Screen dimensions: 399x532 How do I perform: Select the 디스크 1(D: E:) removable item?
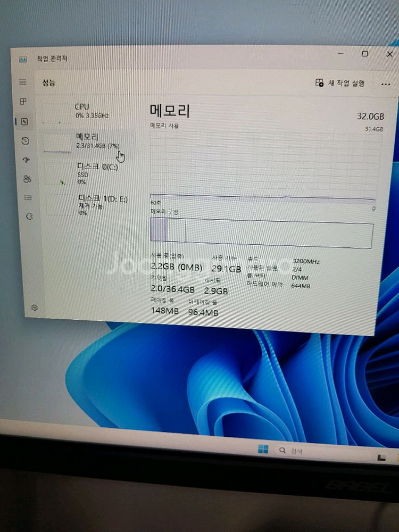pyautogui.click(x=90, y=205)
